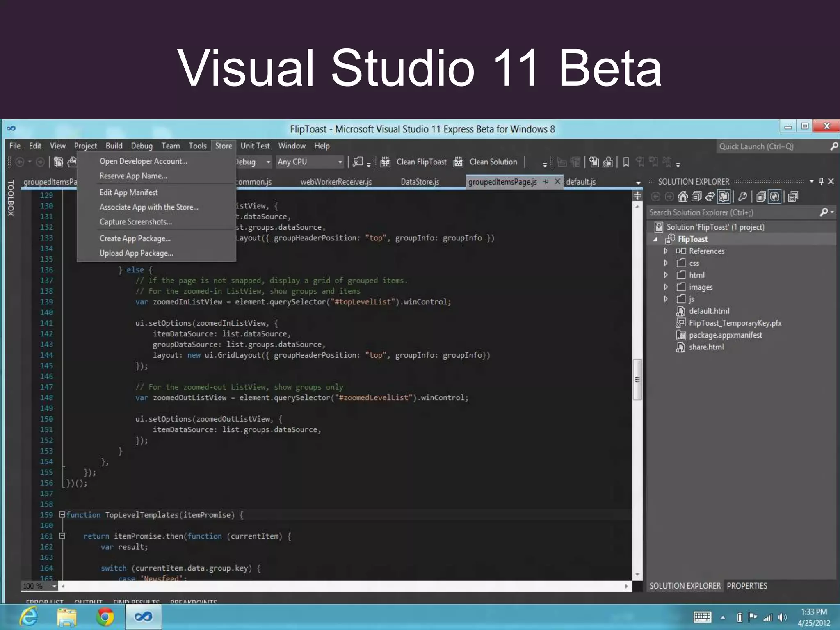
Task: Open on-screen keyboard from system tray
Action: [x=702, y=617]
